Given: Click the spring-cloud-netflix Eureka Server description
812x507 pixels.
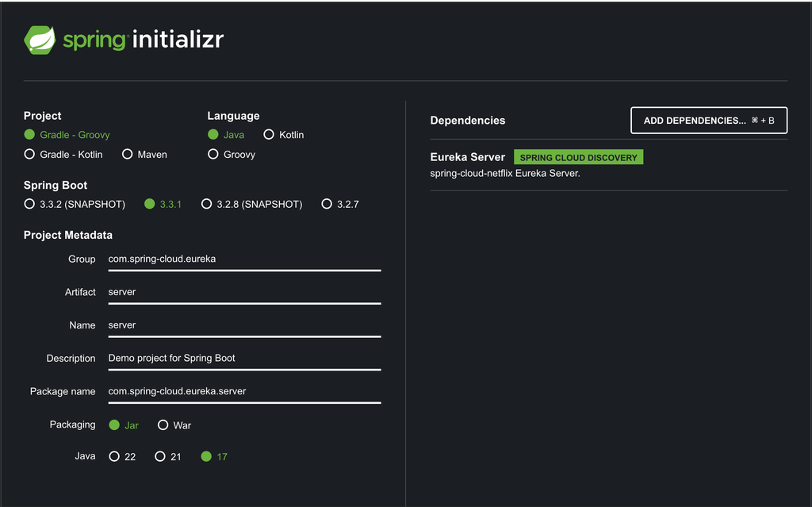Looking at the screenshot, I should tap(505, 173).
